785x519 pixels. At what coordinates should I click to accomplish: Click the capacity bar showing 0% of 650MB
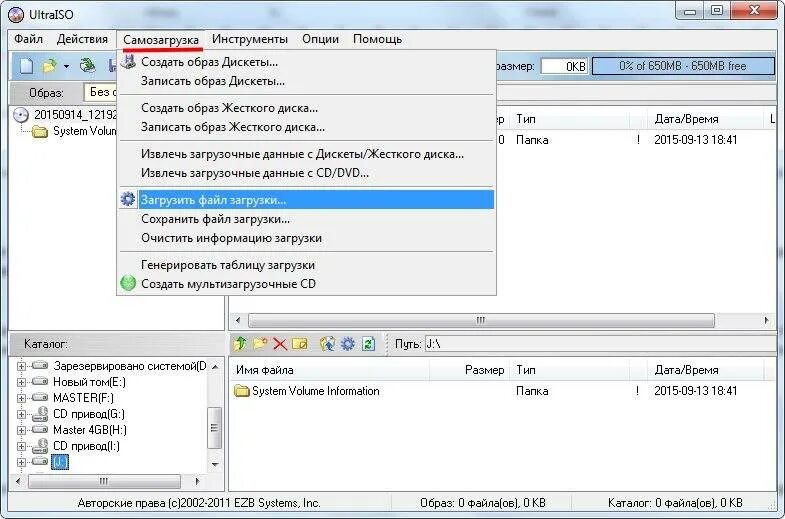pyautogui.click(x=683, y=66)
